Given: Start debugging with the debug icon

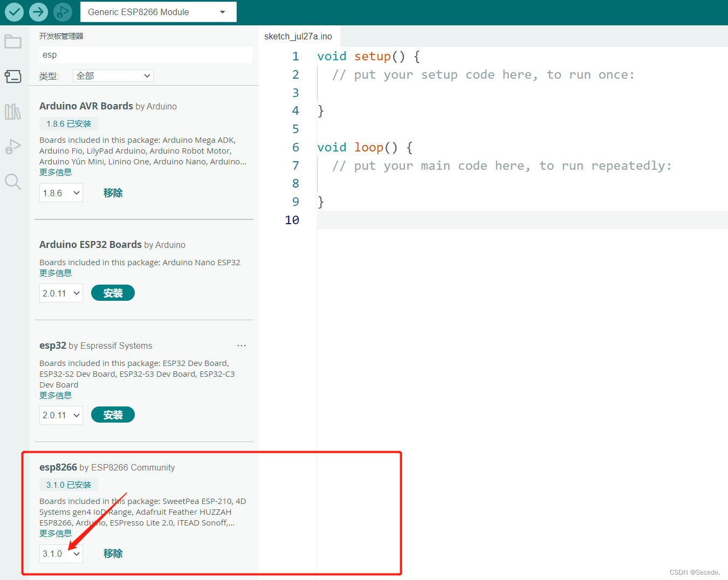Looking at the screenshot, I should 63,12.
